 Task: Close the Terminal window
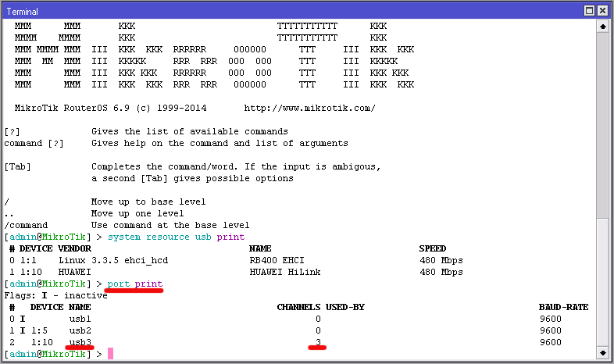602,11
